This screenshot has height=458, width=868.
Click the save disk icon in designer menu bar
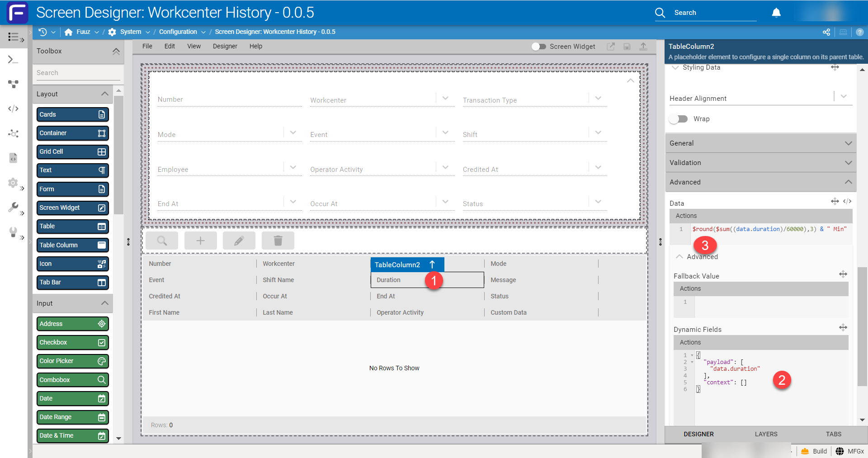(x=627, y=46)
